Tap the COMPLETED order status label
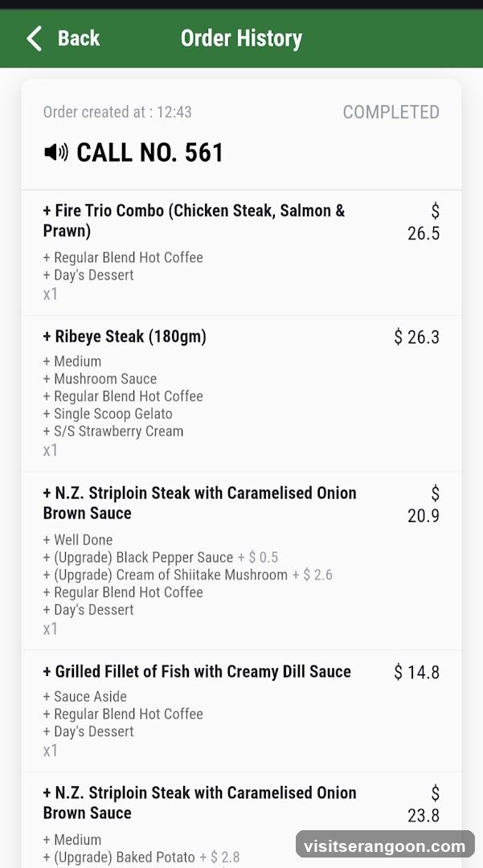This screenshot has height=868, width=483. (391, 112)
